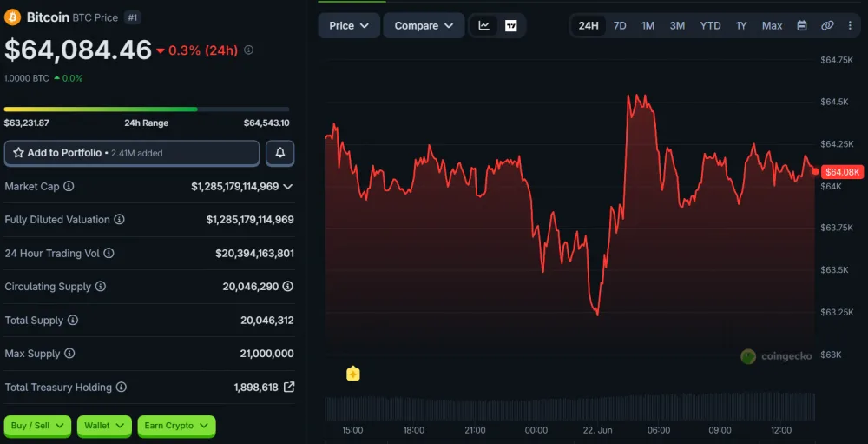Show Fully Diluted Valuation info icon
The image size is (868, 444).
point(119,220)
